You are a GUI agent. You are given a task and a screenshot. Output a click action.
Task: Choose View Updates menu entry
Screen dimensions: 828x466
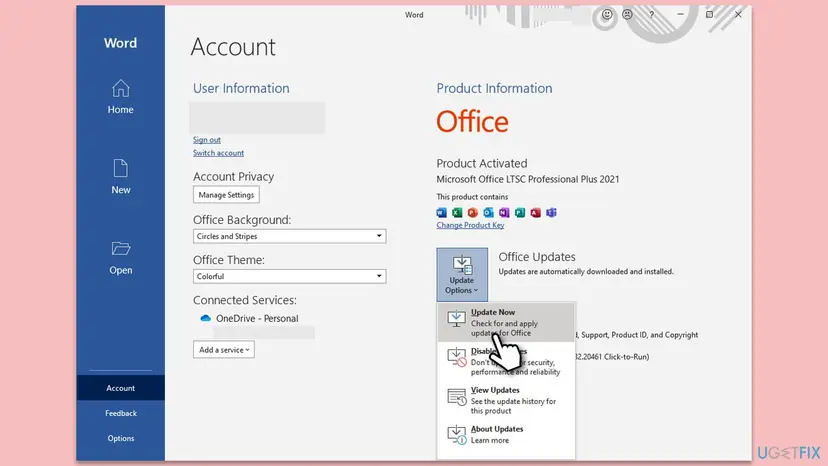pyautogui.click(x=506, y=400)
